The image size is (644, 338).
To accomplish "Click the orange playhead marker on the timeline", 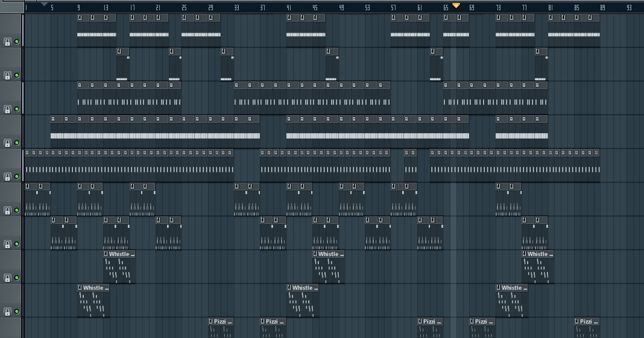I will [x=456, y=5].
